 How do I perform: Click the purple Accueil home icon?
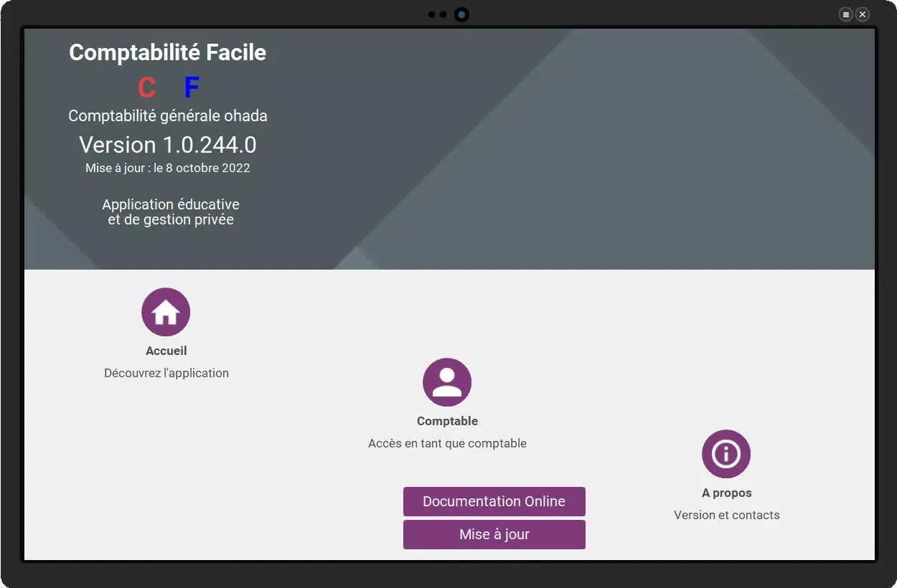tap(166, 312)
